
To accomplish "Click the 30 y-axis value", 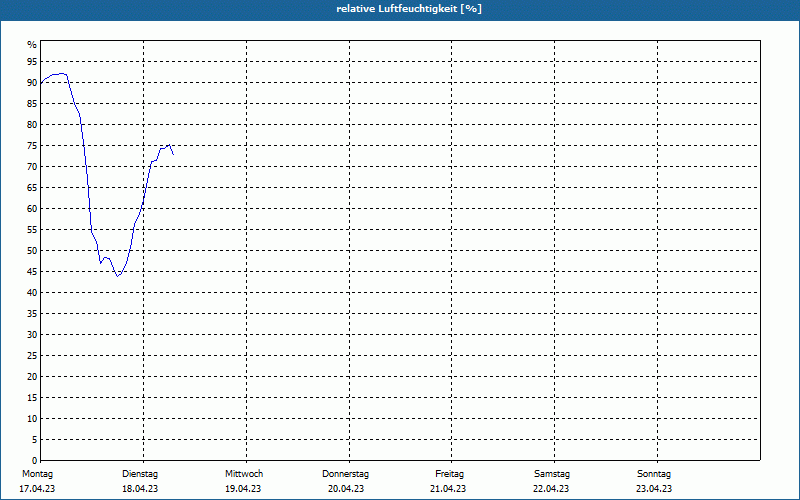I will [x=32, y=335].
